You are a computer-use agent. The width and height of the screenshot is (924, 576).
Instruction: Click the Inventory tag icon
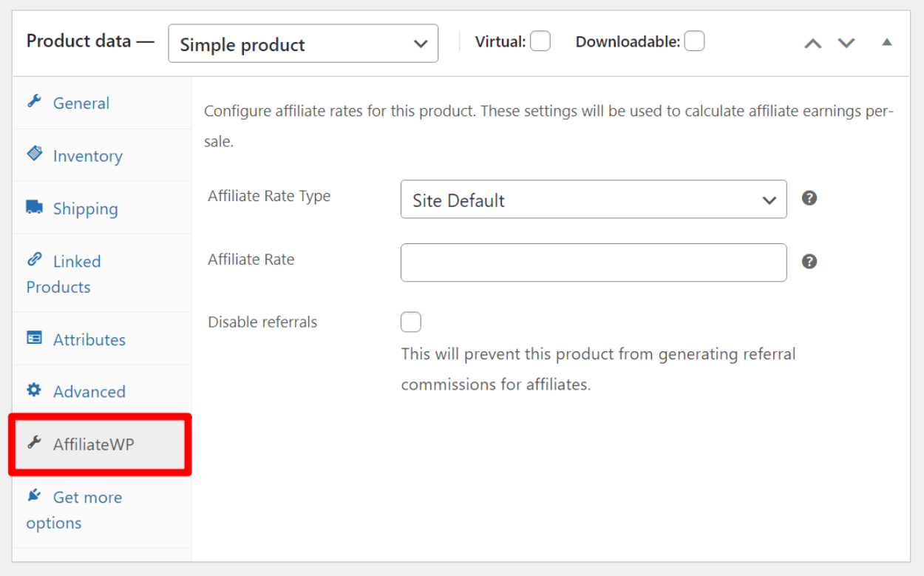coord(34,154)
